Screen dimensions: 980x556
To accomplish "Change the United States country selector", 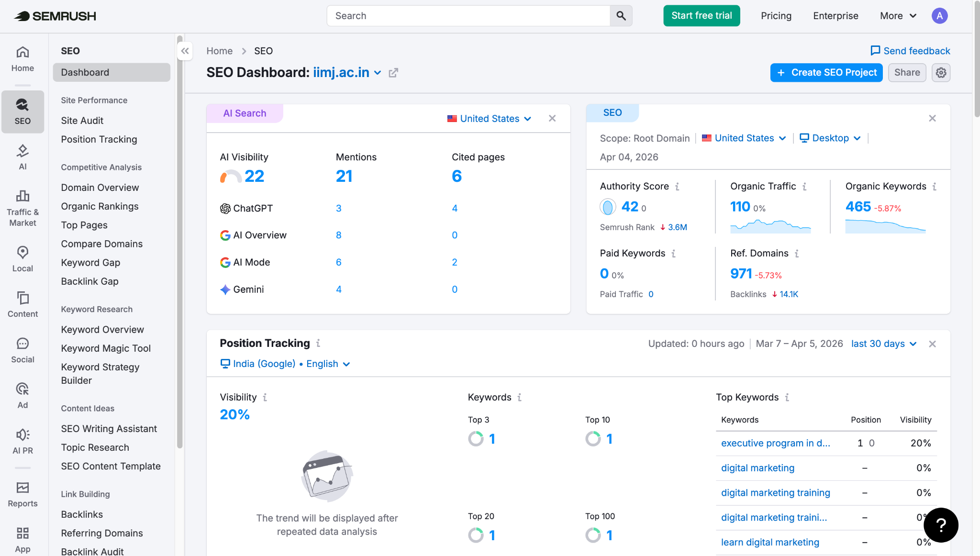I will pos(489,118).
